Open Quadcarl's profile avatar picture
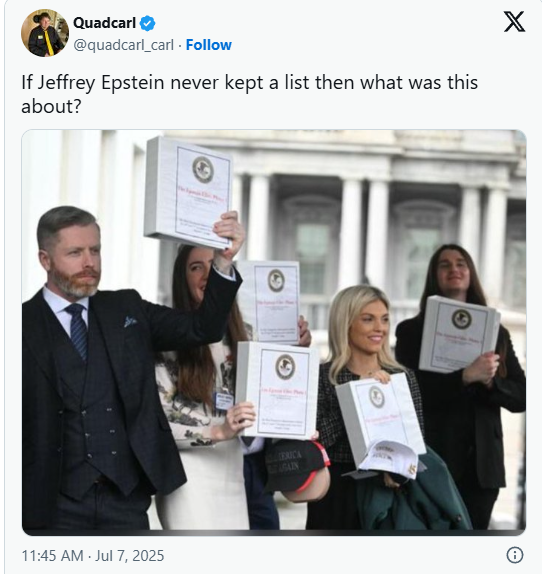This screenshot has height=574, width=542. click(x=45, y=33)
